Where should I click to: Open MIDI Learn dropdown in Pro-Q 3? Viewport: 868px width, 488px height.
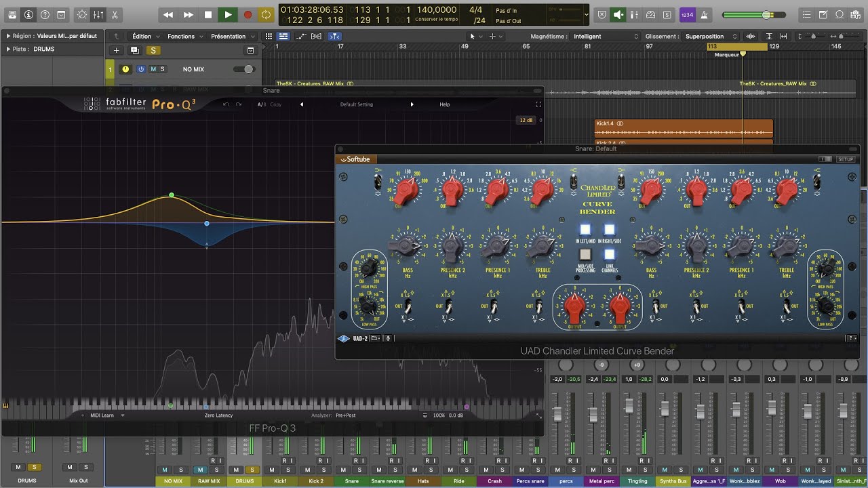pos(107,415)
